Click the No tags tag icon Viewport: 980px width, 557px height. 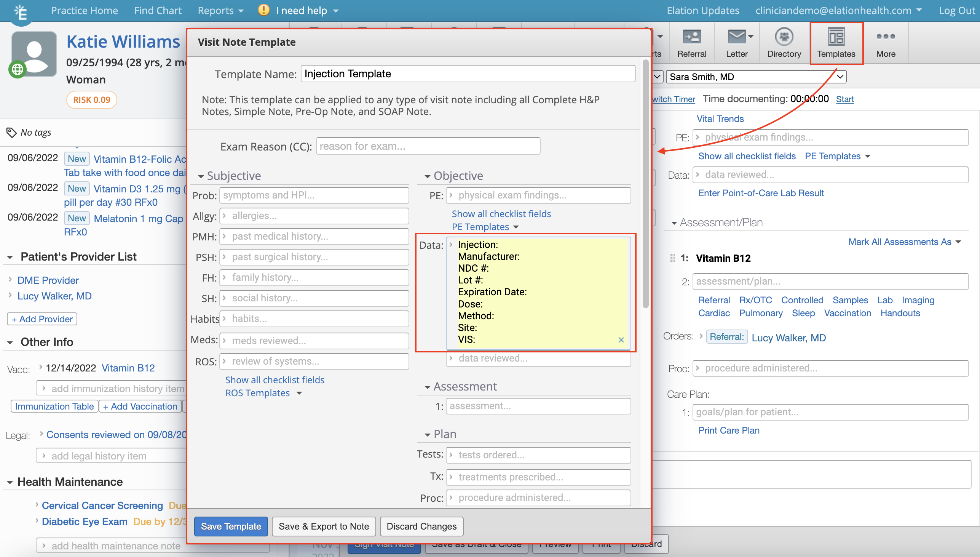coord(11,132)
